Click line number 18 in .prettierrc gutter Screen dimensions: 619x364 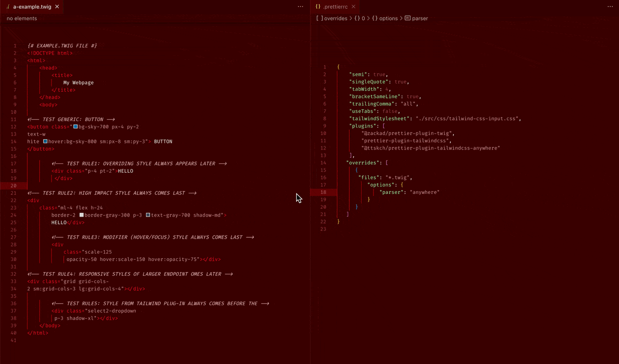click(x=323, y=192)
